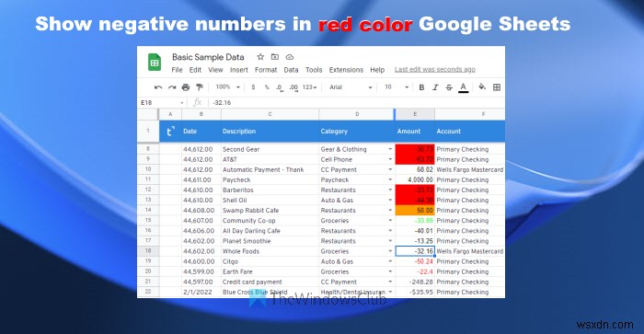644x334 pixels.
Task: Open the Tools menu
Action: tap(314, 70)
